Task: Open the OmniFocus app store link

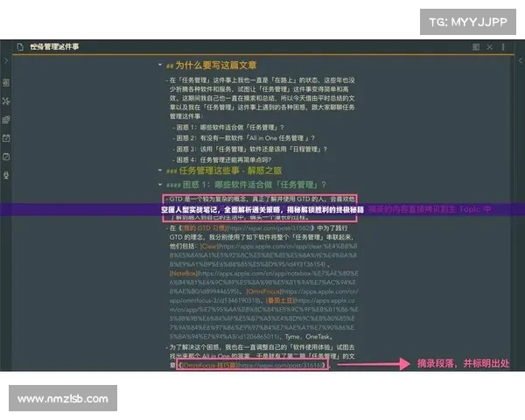Action: click(263, 291)
